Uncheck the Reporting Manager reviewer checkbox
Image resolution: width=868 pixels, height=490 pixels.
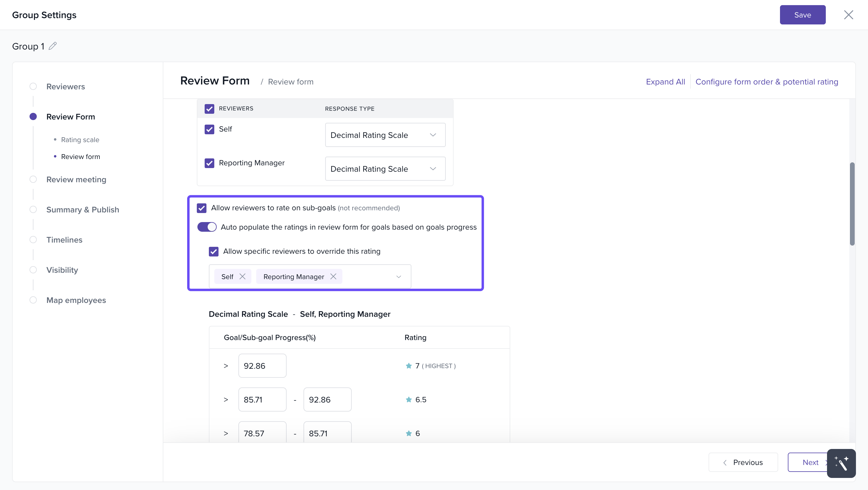(x=209, y=163)
